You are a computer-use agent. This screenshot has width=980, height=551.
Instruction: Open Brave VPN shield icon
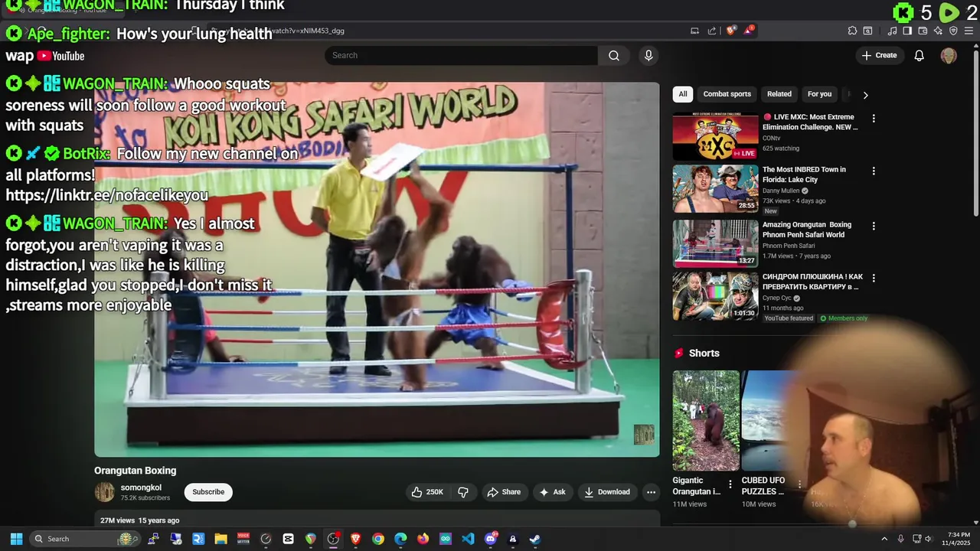pyautogui.click(x=953, y=31)
